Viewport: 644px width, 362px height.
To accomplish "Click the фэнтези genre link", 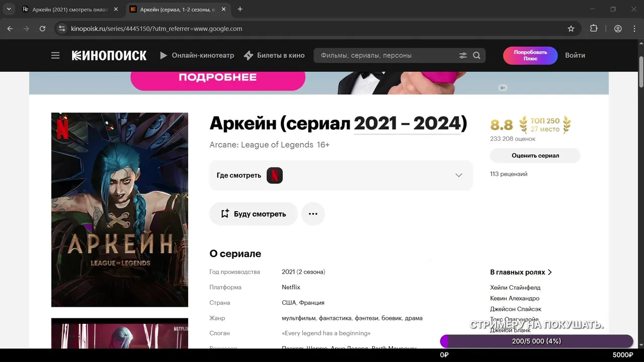I will click(x=366, y=318).
